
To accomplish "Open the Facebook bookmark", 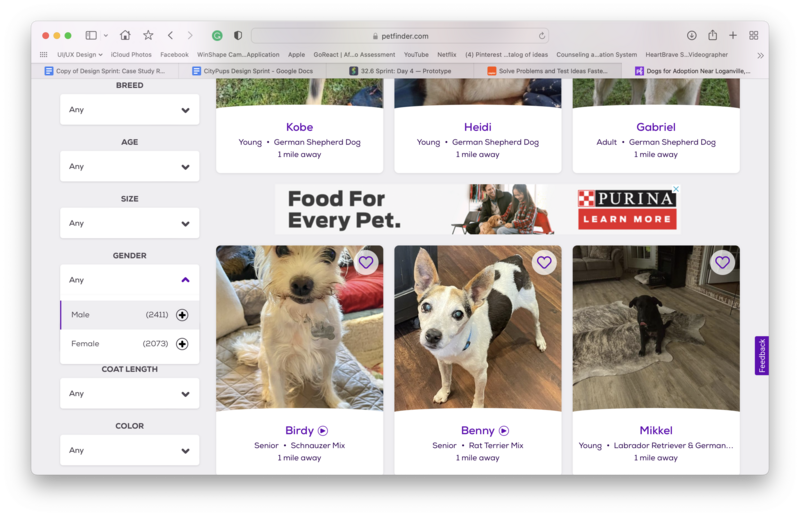I will click(x=174, y=55).
